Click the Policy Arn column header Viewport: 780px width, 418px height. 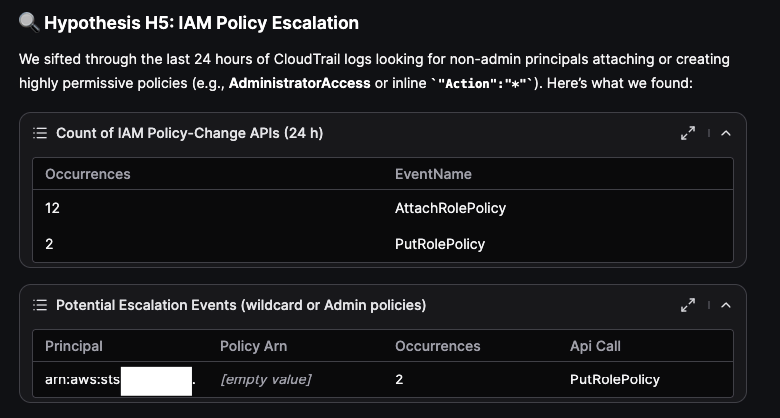click(x=253, y=346)
